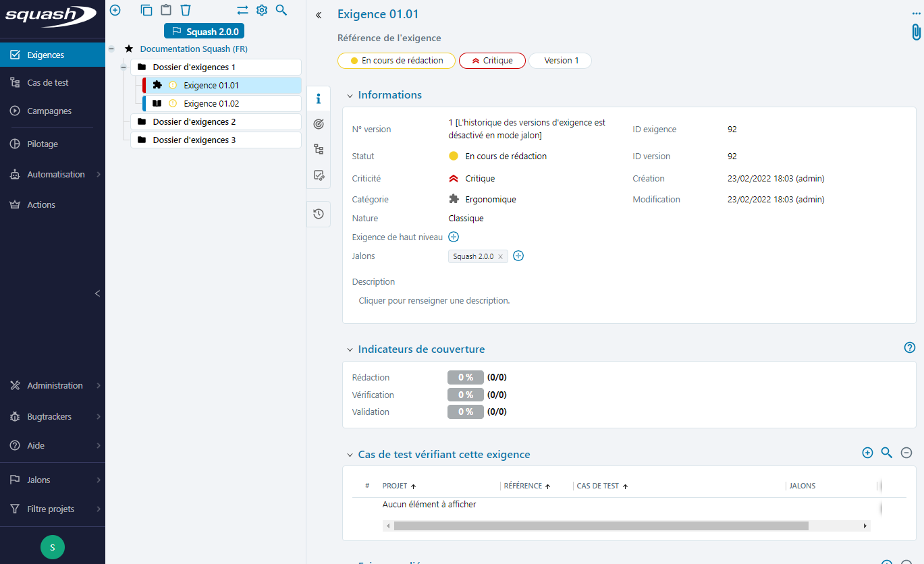The width and height of the screenshot is (924, 564).
Task: Open the tree settings gear icon
Action: (x=262, y=10)
